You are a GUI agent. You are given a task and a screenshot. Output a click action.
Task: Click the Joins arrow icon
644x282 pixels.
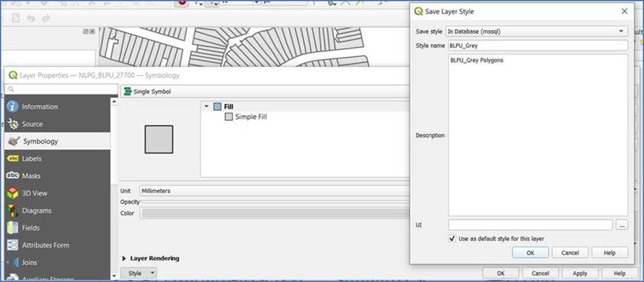[13, 262]
